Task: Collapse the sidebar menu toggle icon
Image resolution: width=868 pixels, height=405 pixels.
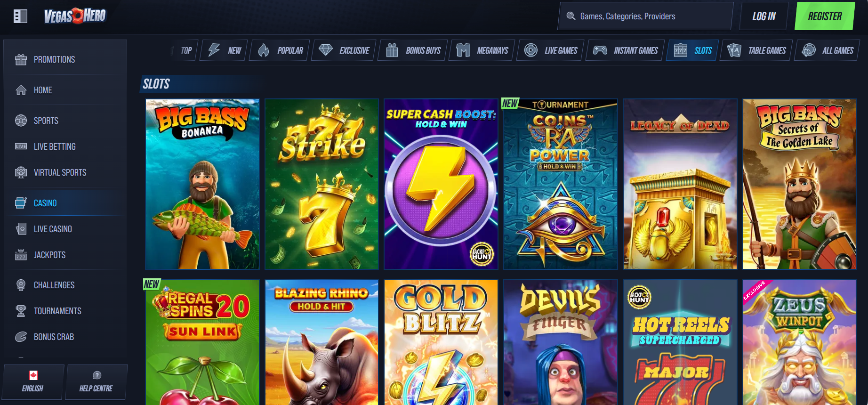Action: (x=20, y=16)
